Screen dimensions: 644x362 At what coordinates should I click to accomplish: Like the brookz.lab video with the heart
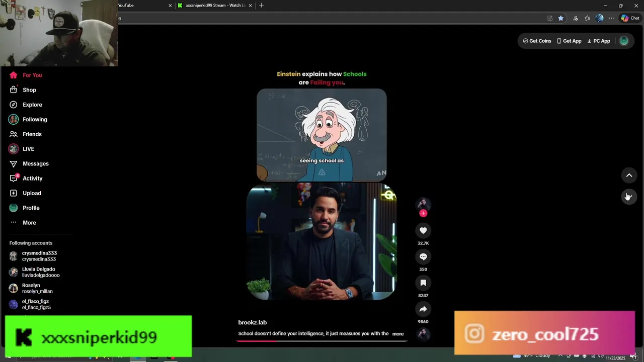point(423,230)
